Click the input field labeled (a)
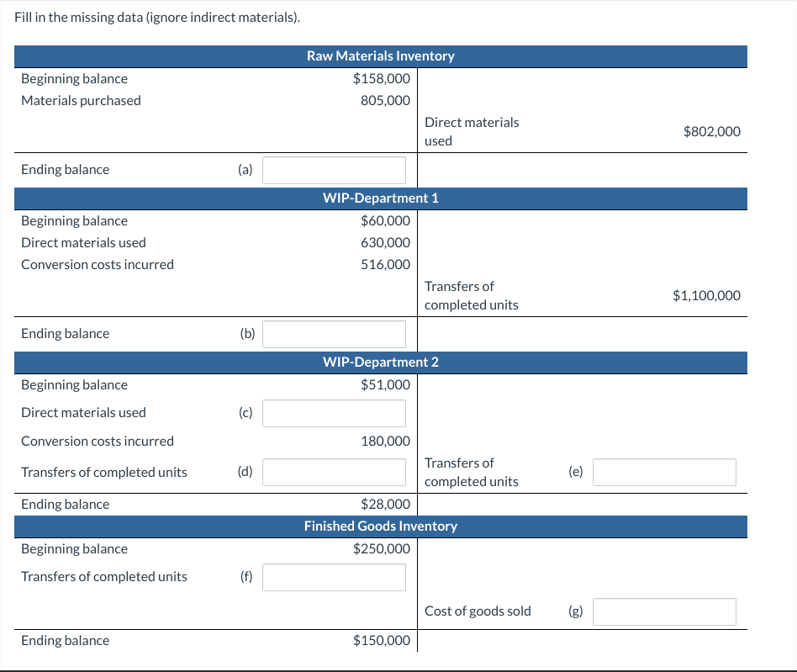Image resolution: width=797 pixels, height=672 pixels. [334, 170]
